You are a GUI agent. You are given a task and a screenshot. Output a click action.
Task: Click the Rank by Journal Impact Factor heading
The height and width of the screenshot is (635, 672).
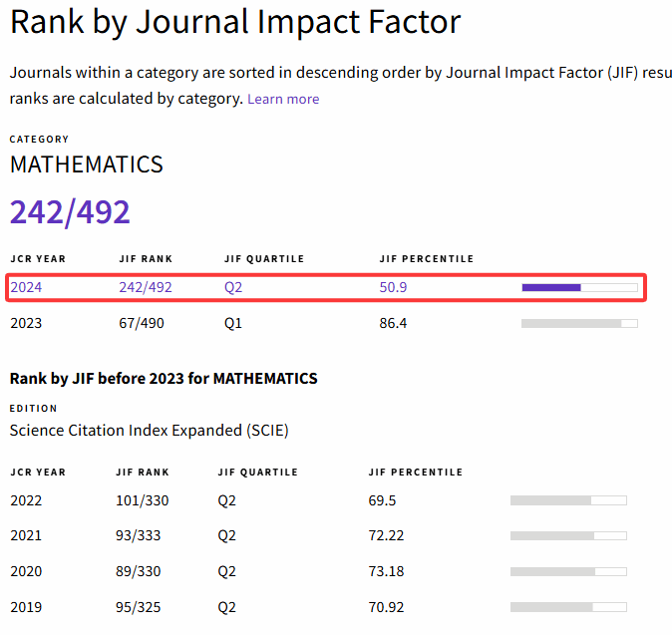pos(235,23)
